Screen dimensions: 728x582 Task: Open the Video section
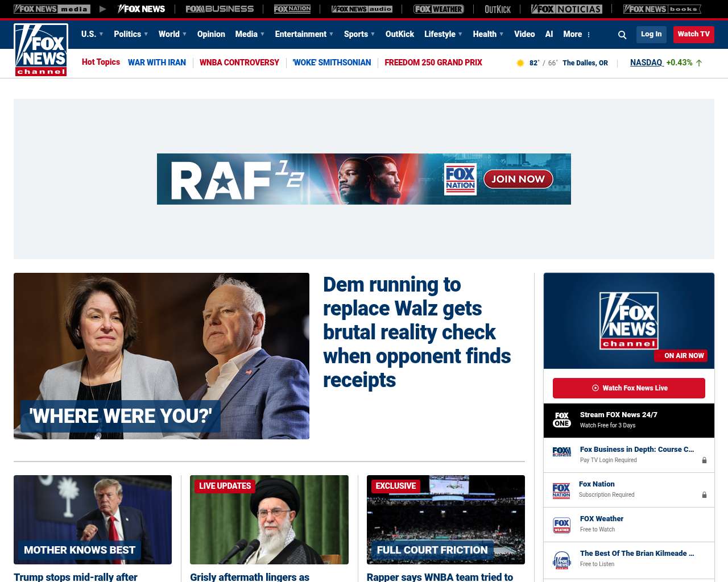[524, 34]
